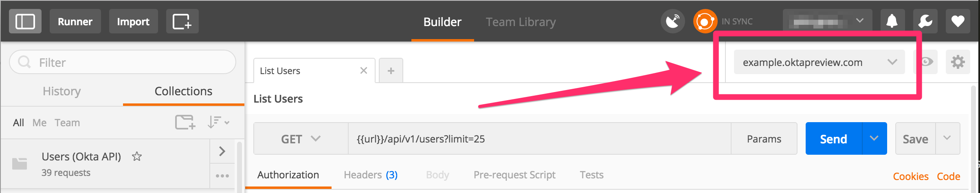Screen dimensions: 980x193
Task: Open the Headers (3) tab
Action: point(370,175)
